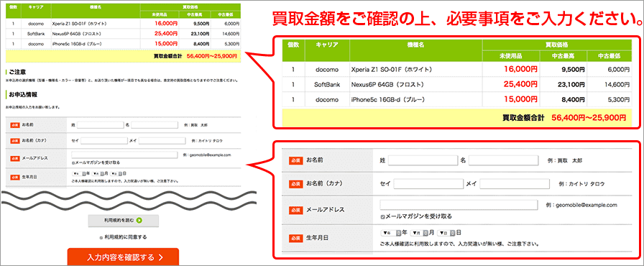Submit with 入力内容を確認する button
644x266 pixels.
coord(123,257)
